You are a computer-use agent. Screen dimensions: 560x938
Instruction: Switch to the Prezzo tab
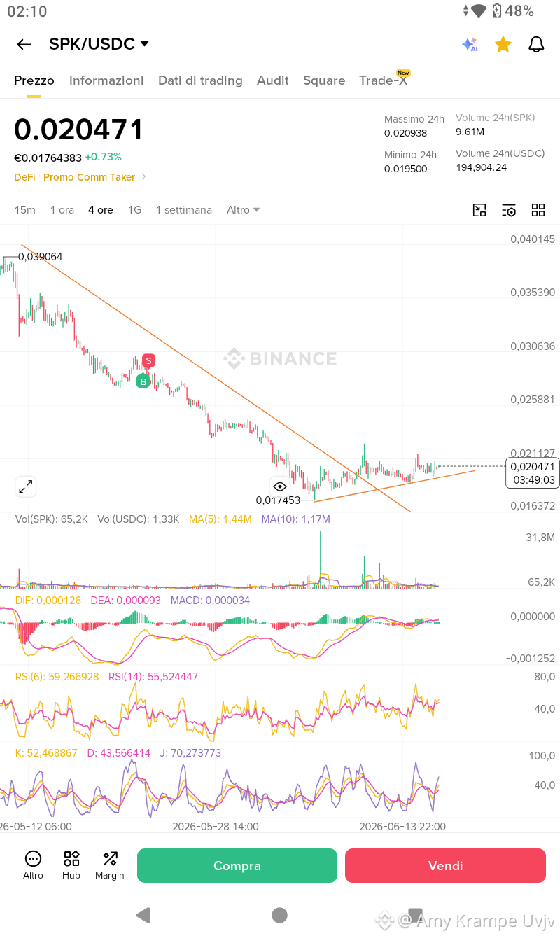[x=34, y=80]
